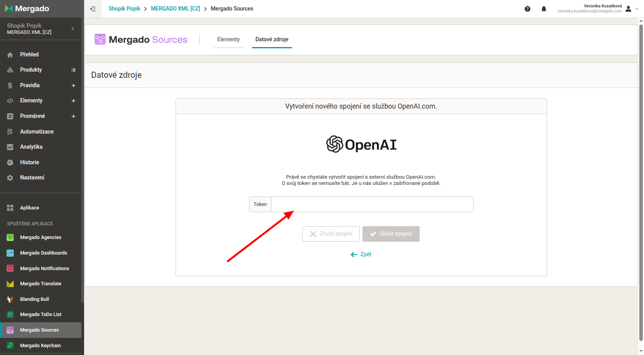
Task: Click the Mergado ToDo List app icon
Action: [10, 315]
